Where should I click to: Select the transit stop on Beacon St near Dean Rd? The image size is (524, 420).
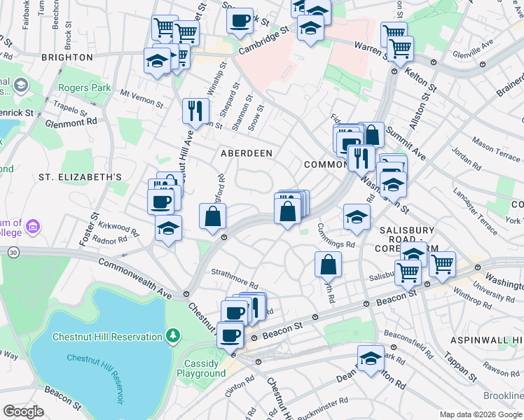tap(366, 304)
